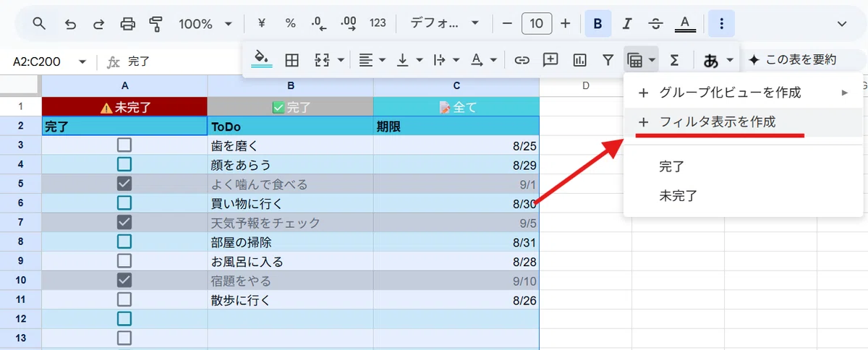Select the 未完了 filter view entry
The height and width of the screenshot is (350, 868).
click(x=743, y=195)
